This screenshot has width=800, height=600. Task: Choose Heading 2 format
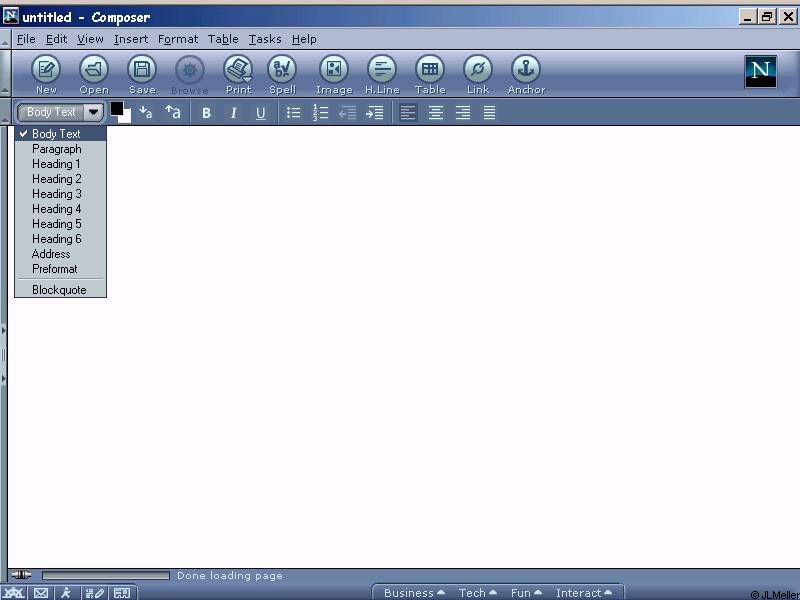[60, 179]
